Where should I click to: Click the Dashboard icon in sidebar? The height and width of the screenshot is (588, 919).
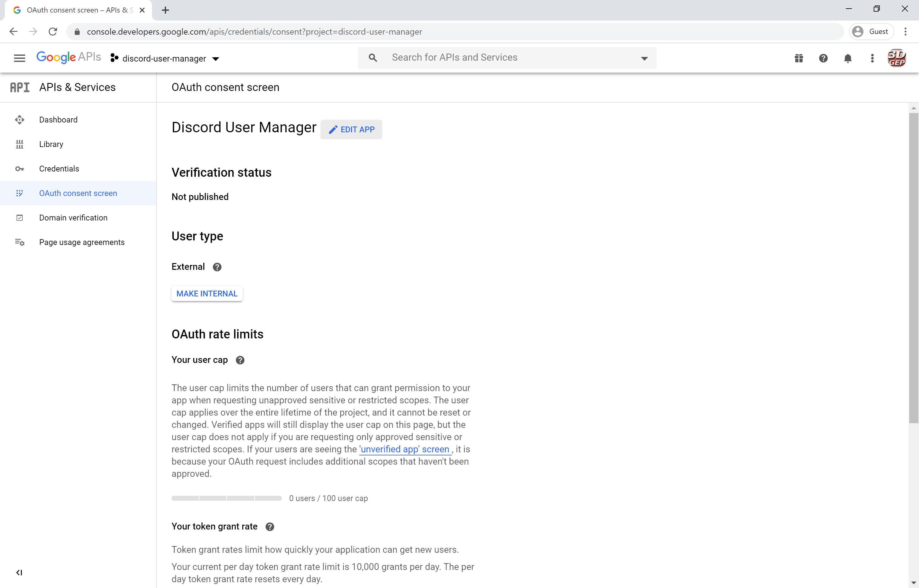(x=19, y=119)
